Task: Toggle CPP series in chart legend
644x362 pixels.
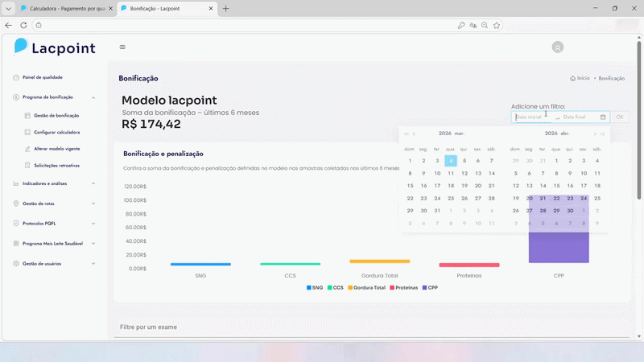Action: coord(430,288)
